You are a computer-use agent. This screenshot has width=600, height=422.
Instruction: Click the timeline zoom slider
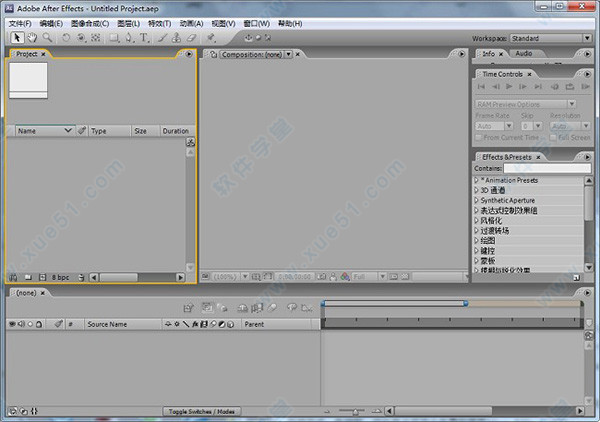point(355,412)
